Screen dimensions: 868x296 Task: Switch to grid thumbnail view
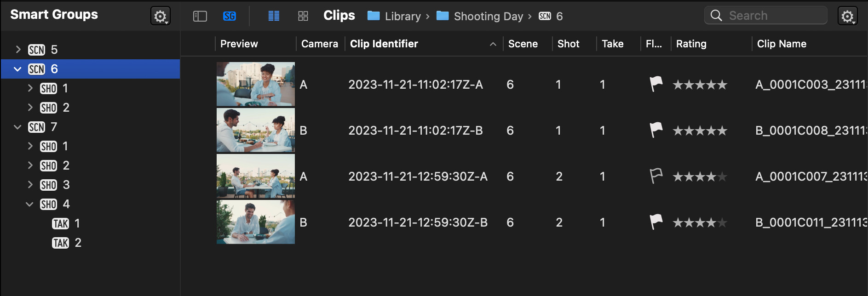coord(303,17)
